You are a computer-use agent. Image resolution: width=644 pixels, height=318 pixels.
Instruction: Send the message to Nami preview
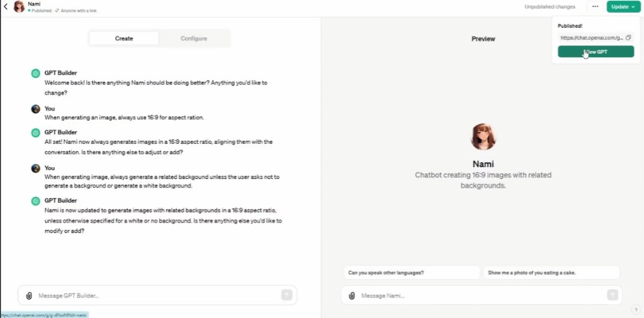click(x=613, y=295)
